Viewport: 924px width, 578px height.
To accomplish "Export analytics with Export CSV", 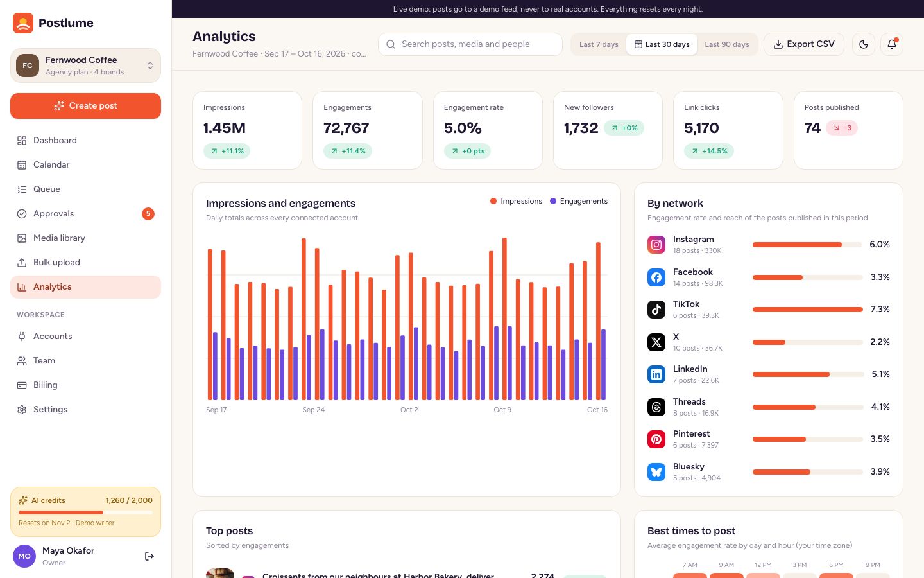I will 804,44.
